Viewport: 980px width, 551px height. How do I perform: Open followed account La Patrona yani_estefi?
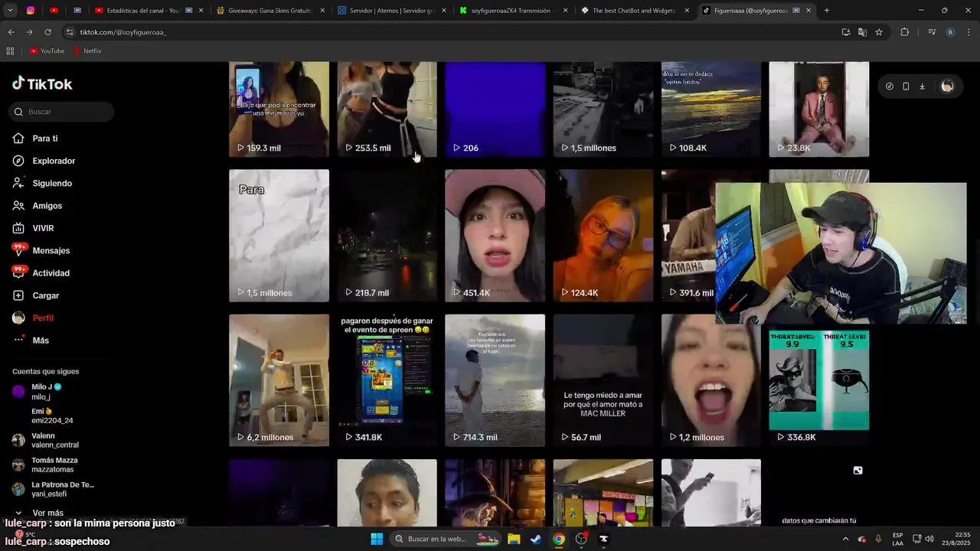click(54, 489)
